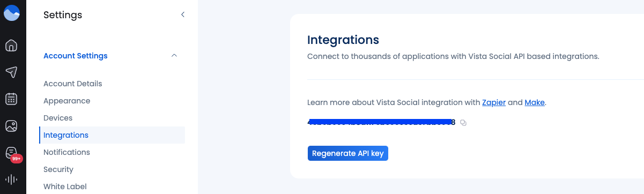The width and height of the screenshot is (644, 194).
Task: Copy the API key with copy icon
Action: pyautogui.click(x=464, y=123)
